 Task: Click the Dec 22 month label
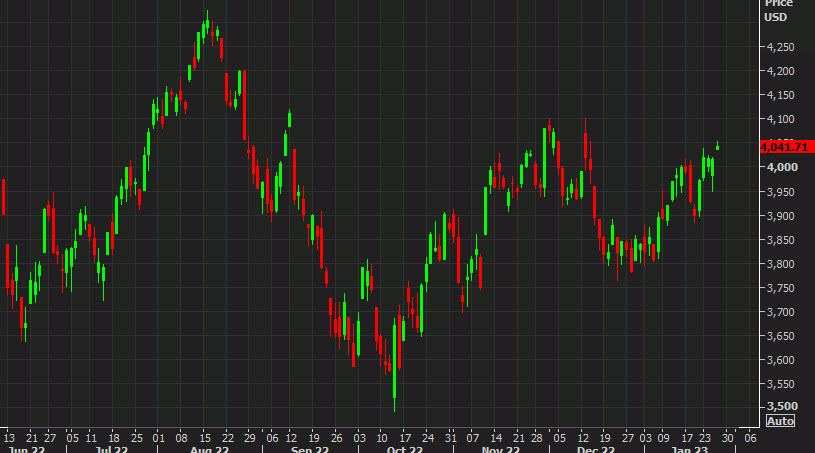pyautogui.click(x=596, y=449)
